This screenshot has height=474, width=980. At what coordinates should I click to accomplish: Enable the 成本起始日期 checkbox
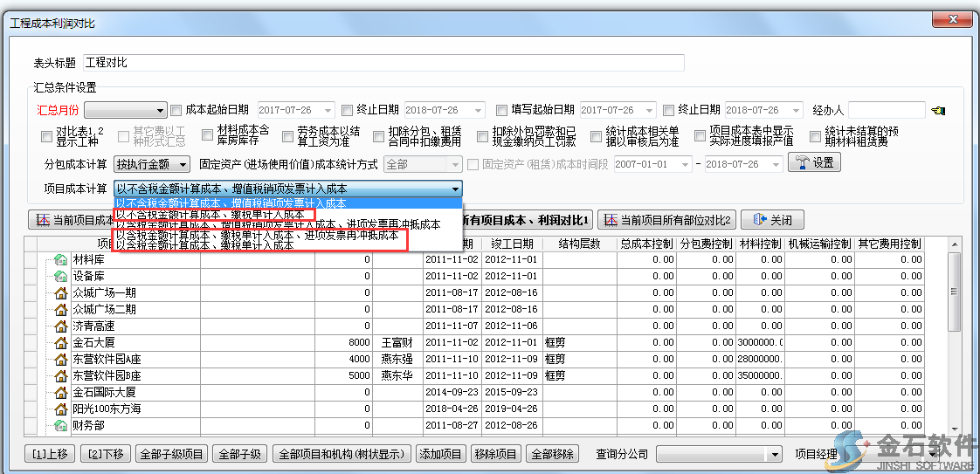(x=176, y=110)
